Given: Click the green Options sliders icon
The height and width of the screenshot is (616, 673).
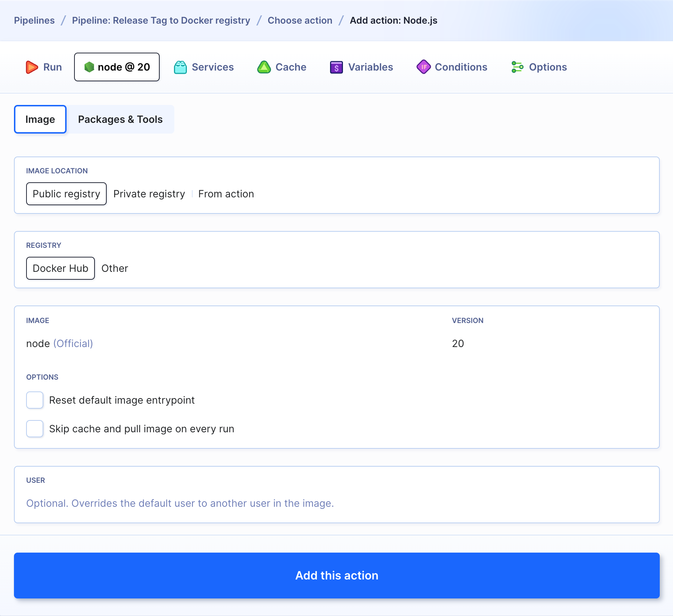Looking at the screenshot, I should (x=517, y=67).
